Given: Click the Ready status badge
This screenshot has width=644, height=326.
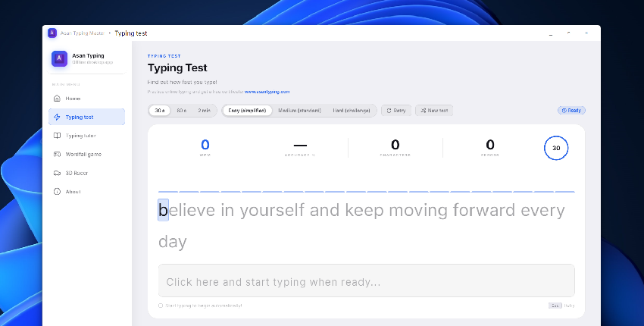Looking at the screenshot, I should pos(571,110).
